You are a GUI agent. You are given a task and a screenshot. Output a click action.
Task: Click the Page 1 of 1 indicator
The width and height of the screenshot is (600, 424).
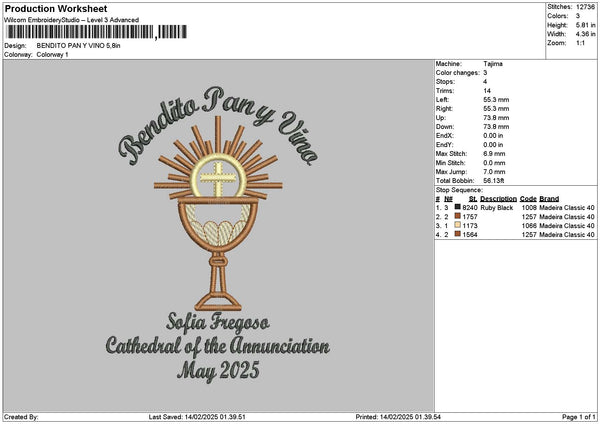pos(579,417)
